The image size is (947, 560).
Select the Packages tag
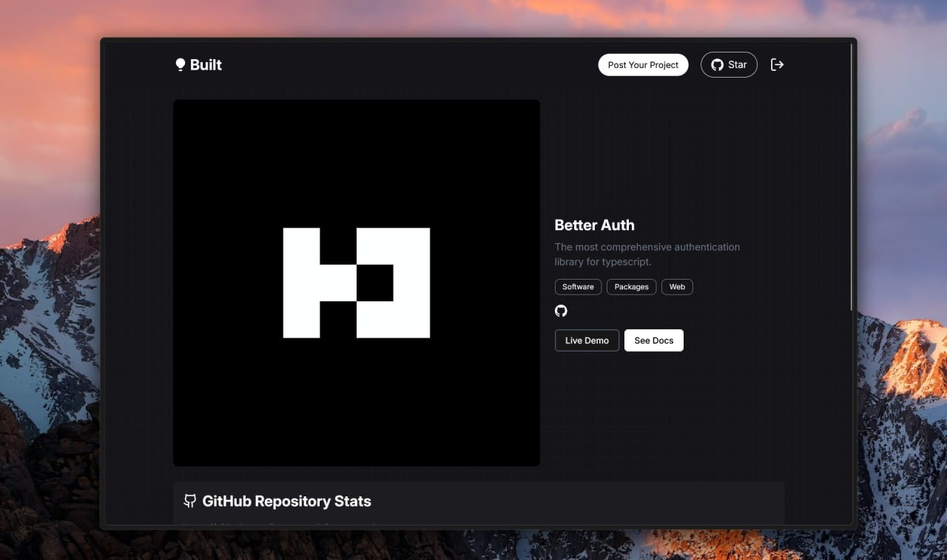631,287
